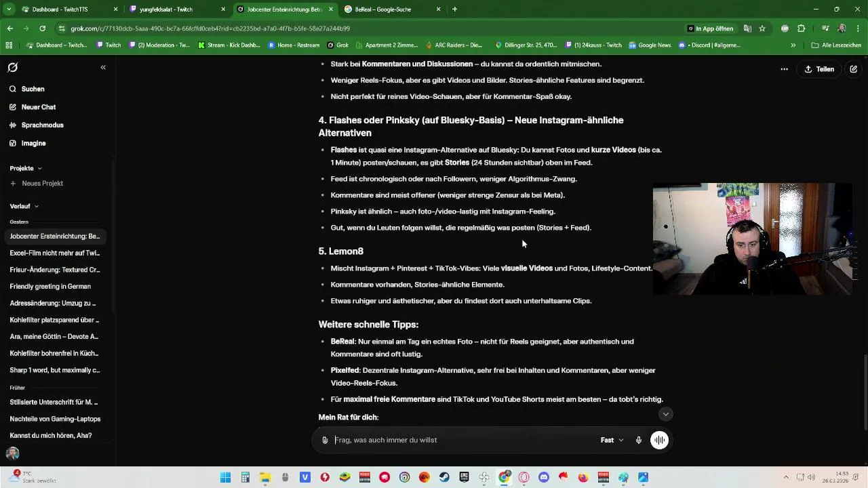Open File Explorer from the taskbar

click(x=265, y=478)
